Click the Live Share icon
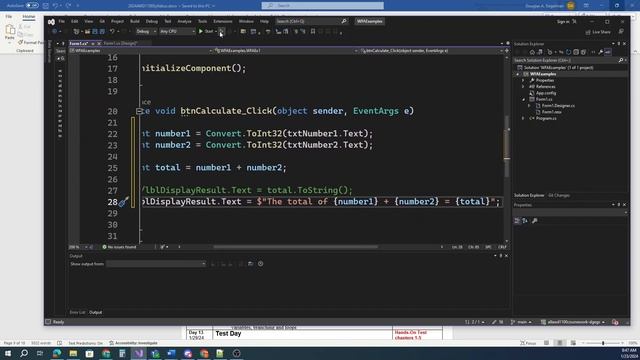 coord(588,32)
